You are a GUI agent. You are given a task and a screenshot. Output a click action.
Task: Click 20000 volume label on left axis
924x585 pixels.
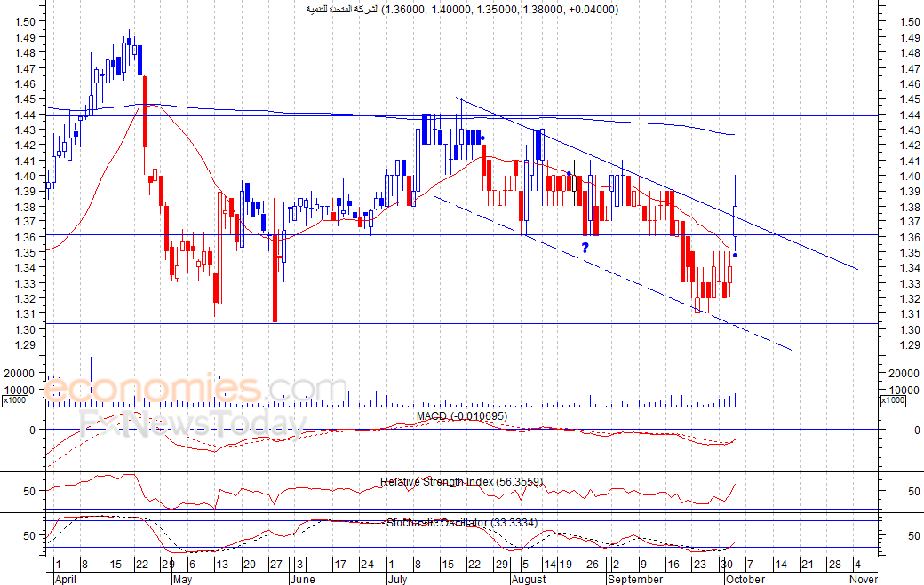coord(20,373)
